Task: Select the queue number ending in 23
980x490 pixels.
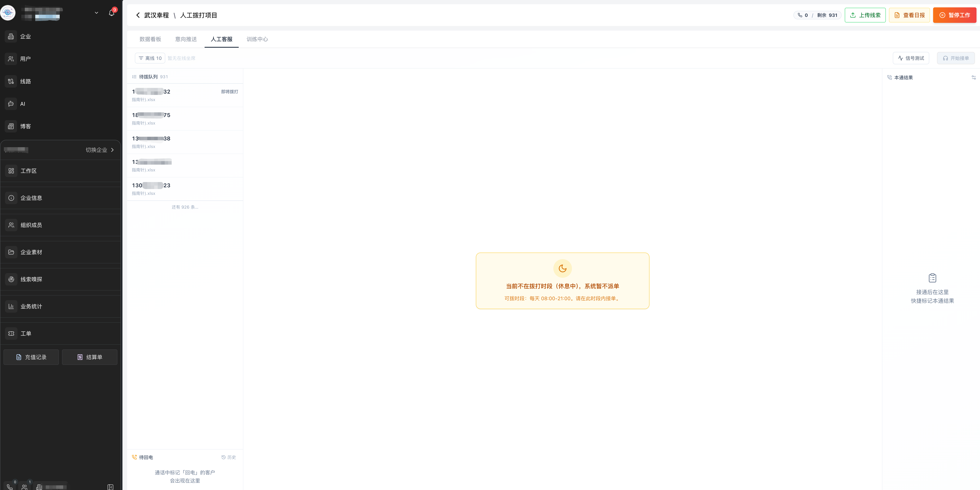Action: (185, 189)
